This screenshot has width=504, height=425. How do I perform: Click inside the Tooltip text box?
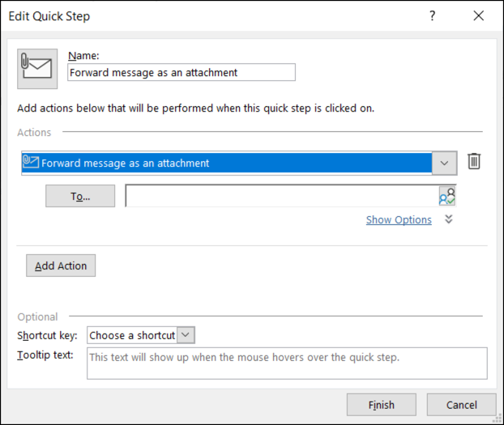pos(286,363)
